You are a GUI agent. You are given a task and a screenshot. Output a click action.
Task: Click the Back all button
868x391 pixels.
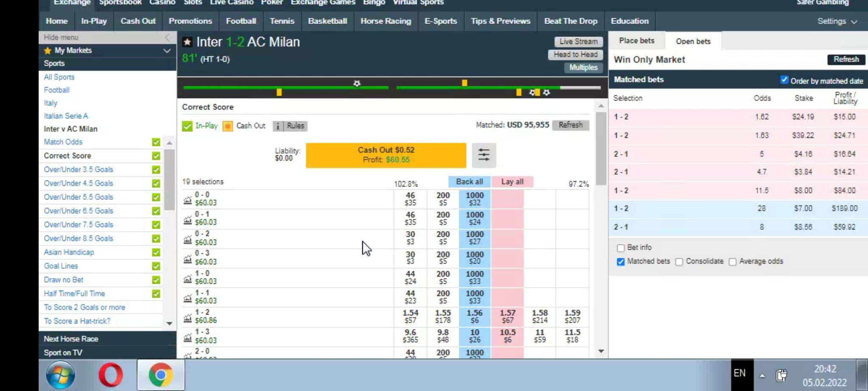[x=469, y=182]
